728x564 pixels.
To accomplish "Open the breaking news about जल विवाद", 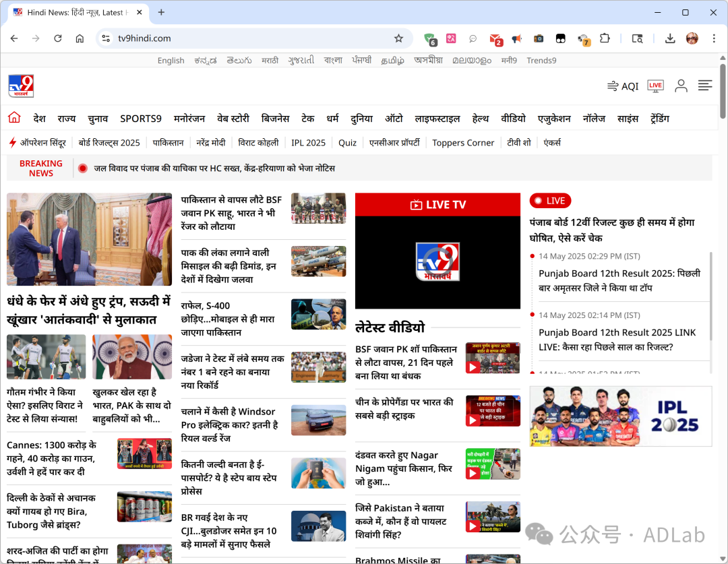I will [x=214, y=168].
